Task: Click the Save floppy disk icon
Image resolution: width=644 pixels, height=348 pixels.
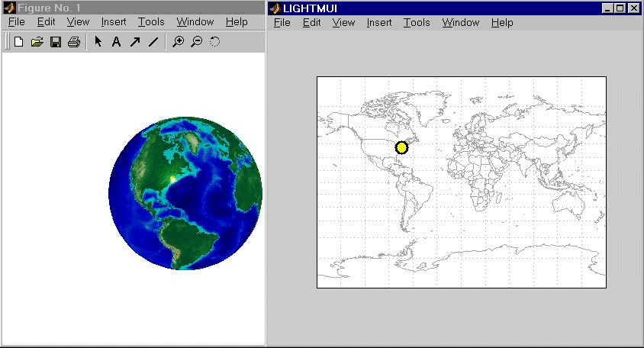Action: pyautogui.click(x=56, y=41)
